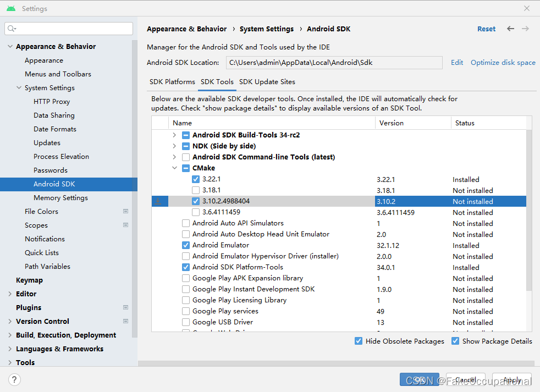Click the settings search input field

pos(69,28)
